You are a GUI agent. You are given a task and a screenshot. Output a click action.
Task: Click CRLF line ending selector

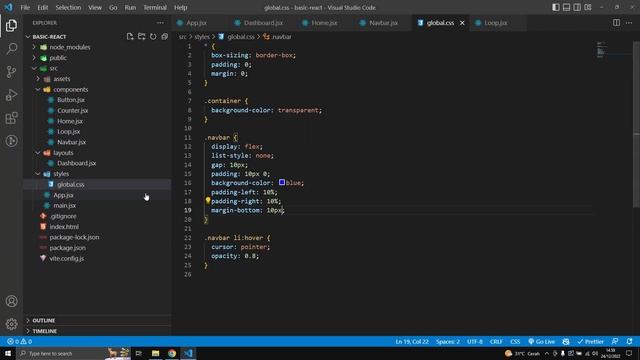pyautogui.click(x=496, y=342)
